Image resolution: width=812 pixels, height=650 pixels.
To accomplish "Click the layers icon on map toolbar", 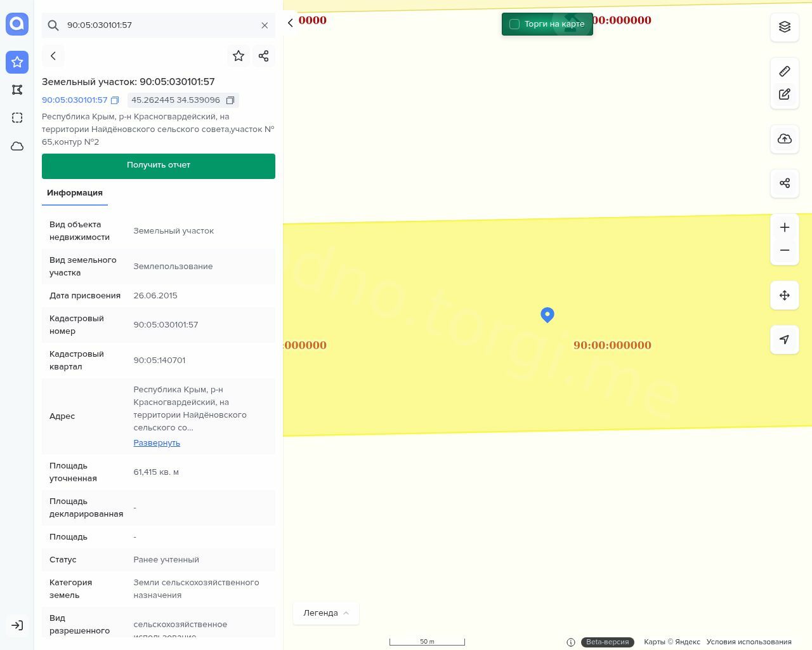I will point(785,27).
